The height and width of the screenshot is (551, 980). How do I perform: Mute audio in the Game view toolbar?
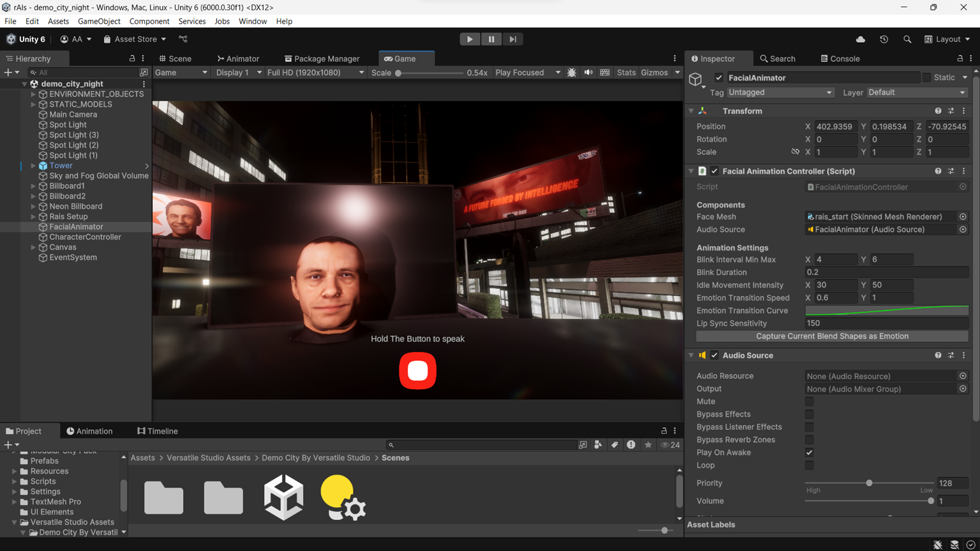(588, 73)
